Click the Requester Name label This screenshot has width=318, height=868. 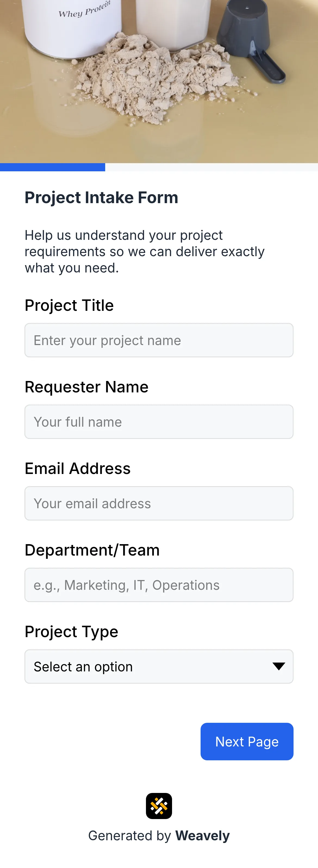[86, 387]
